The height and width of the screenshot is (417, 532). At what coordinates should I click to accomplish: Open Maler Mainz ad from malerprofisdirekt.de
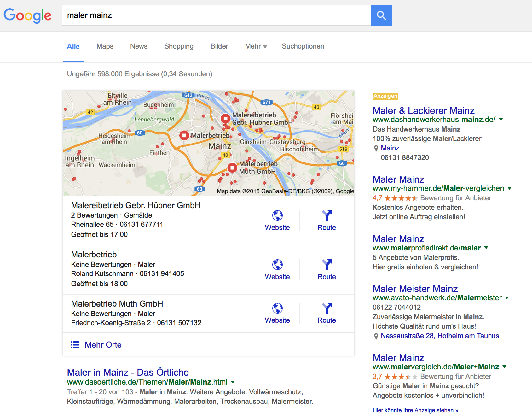pyautogui.click(x=398, y=239)
